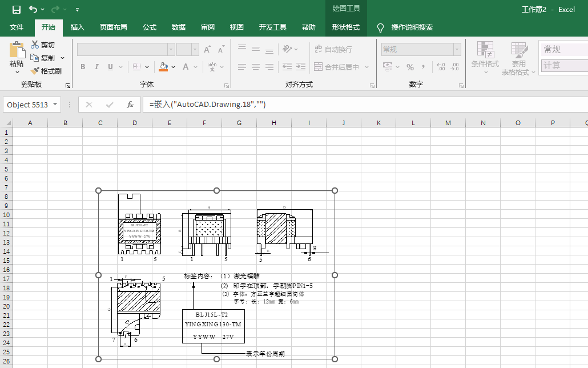Switch to the 页面布局 ribbon tab
Viewport: 588px width, 368px height.
(x=113, y=27)
